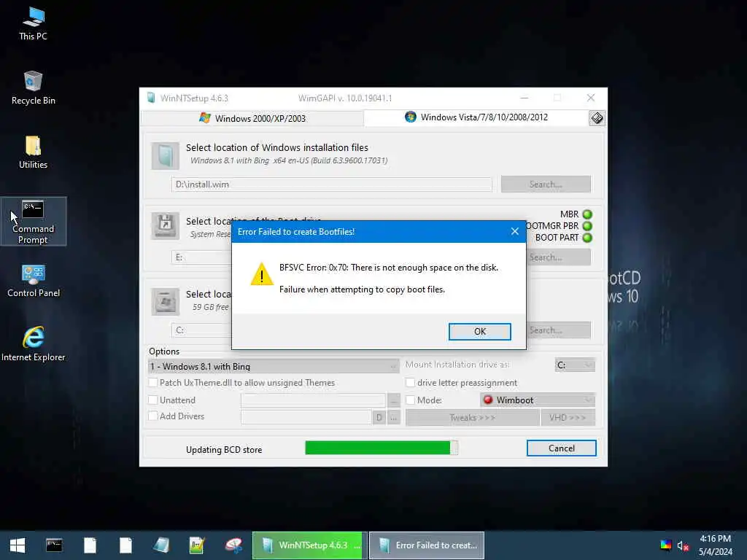
Task: Click the BFSVC Error 0x70 message text
Action: click(389, 268)
